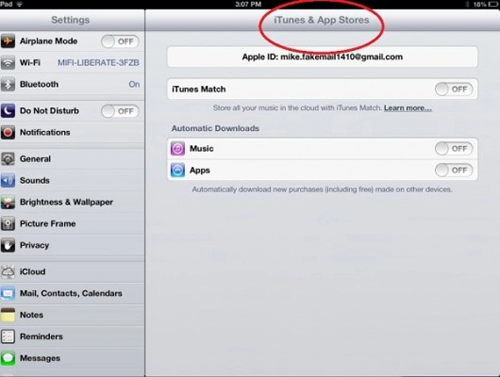The height and width of the screenshot is (377, 500).
Task: Turn on automatic Apps downloads switch
Action: click(454, 170)
